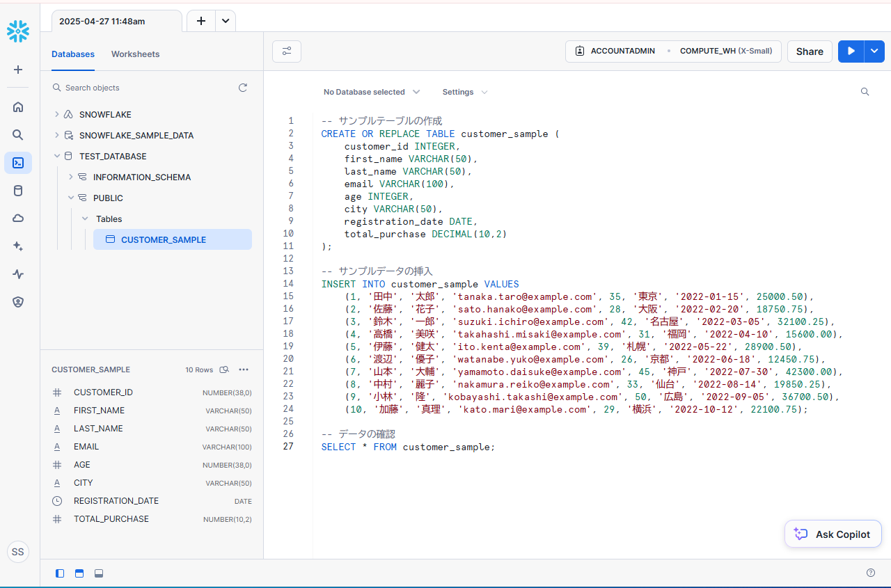Search within the worksheet editor
Viewport: 891px width, 588px height.
click(x=865, y=92)
